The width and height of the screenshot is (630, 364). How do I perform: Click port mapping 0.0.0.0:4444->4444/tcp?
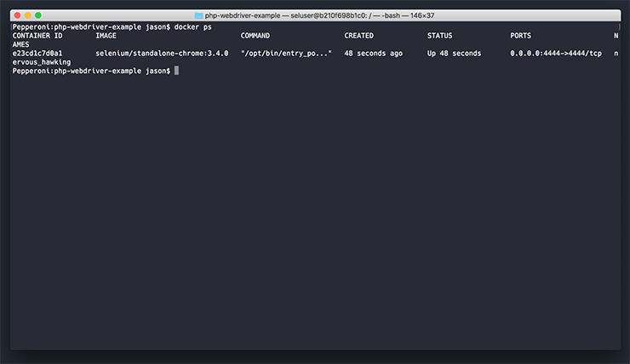pyautogui.click(x=556, y=54)
